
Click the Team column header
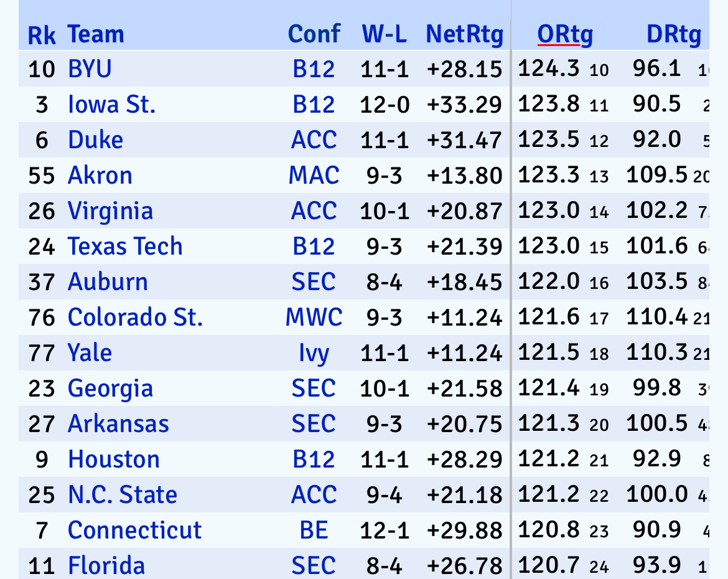pos(96,34)
